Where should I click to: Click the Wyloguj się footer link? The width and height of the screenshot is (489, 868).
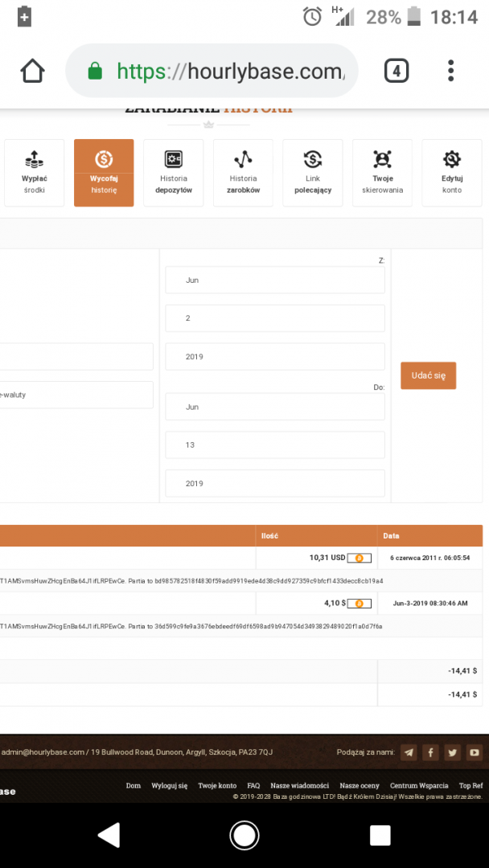click(170, 785)
